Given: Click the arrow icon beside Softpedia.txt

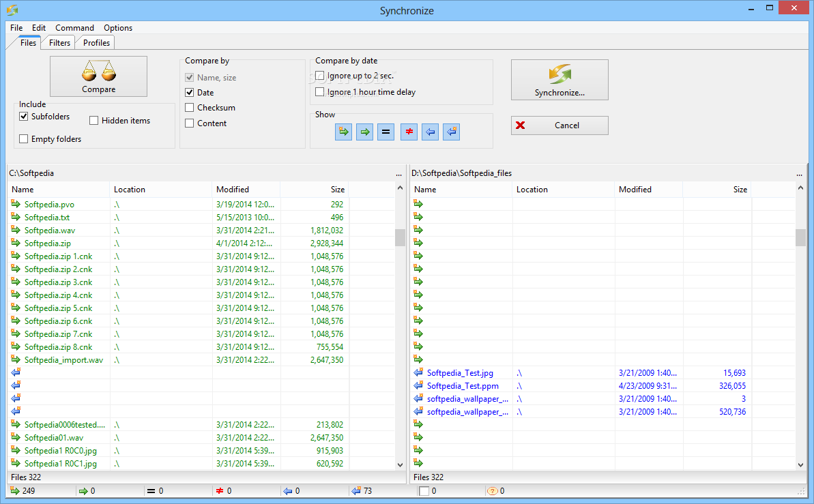Looking at the screenshot, I should click(x=16, y=217).
